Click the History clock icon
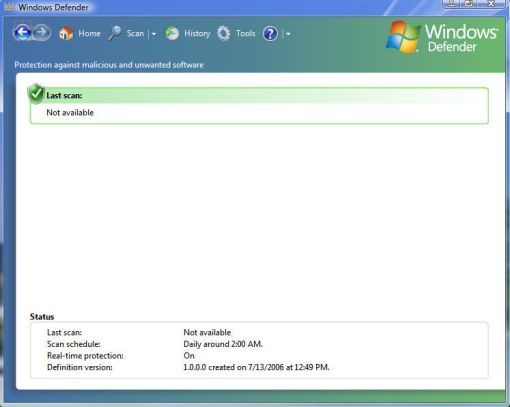 click(x=172, y=33)
